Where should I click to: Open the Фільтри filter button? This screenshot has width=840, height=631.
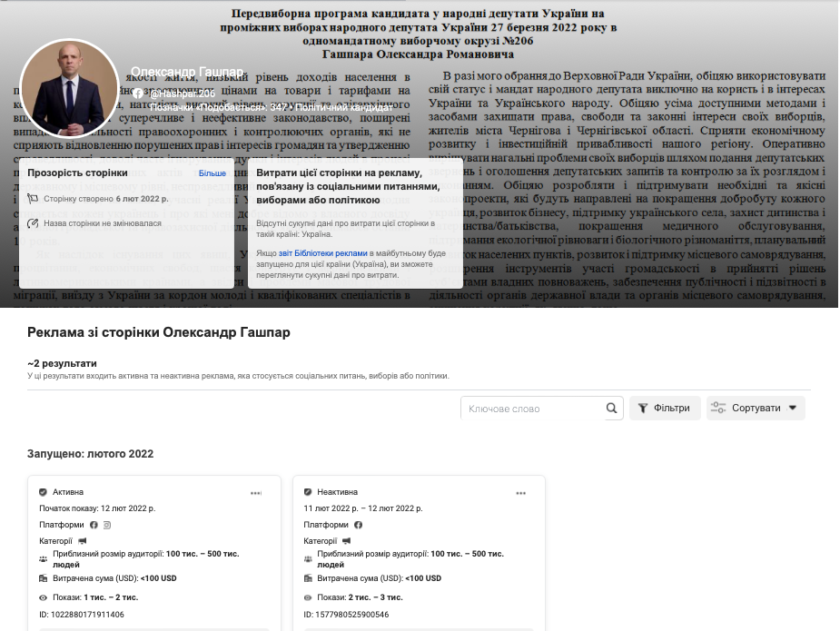665,409
